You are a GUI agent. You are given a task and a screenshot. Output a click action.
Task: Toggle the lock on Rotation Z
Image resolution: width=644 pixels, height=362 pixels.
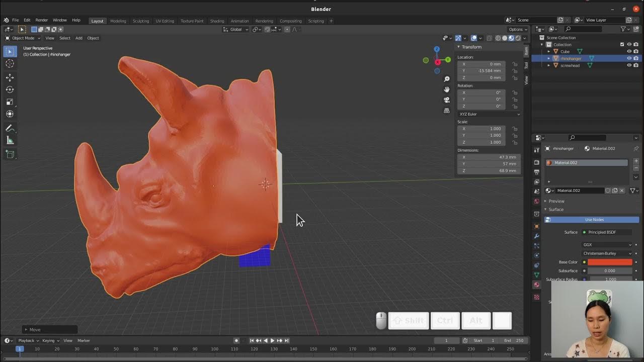[x=514, y=106]
